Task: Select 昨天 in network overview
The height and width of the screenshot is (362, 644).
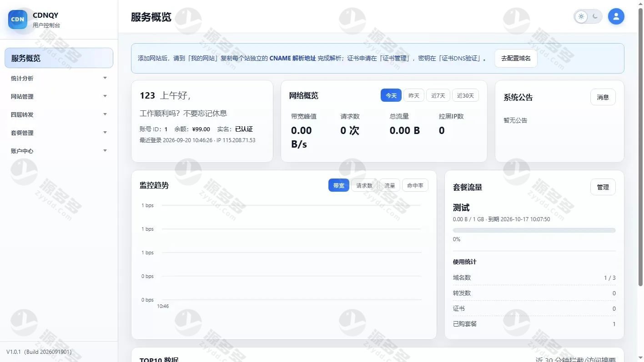Action: coord(414,95)
